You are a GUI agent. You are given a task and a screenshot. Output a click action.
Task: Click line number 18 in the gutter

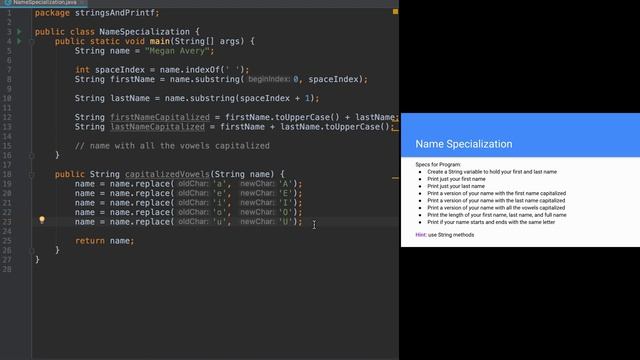pyautogui.click(x=7, y=174)
